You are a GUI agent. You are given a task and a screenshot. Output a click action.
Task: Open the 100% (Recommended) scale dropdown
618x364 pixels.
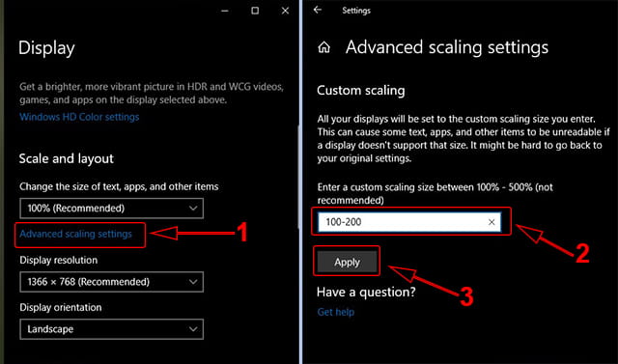tap(112, 208)
